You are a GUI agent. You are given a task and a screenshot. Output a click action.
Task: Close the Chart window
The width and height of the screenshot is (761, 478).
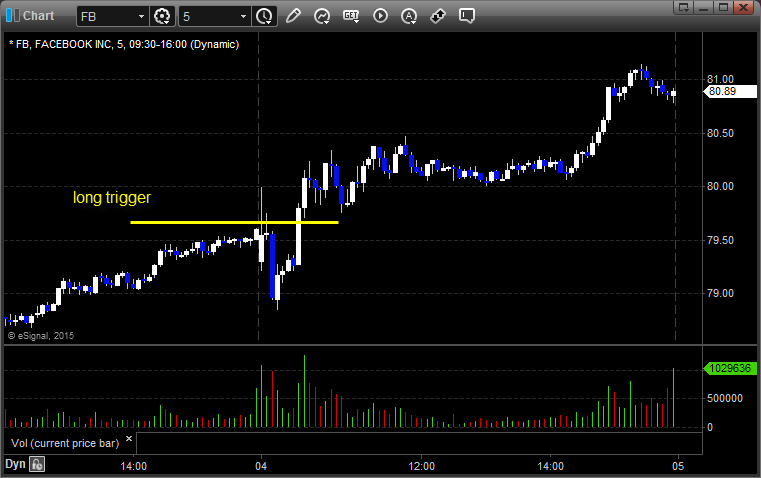(x=743, y=7)
